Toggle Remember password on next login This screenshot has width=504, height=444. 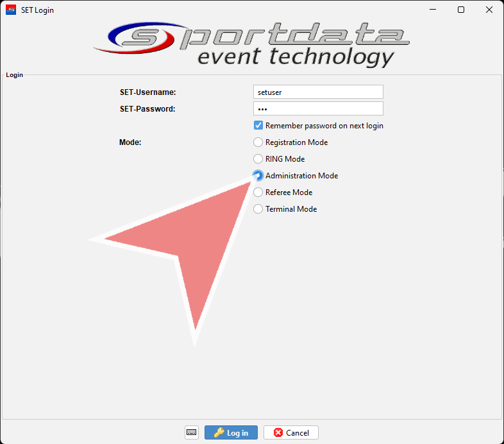tap(258, 126)
